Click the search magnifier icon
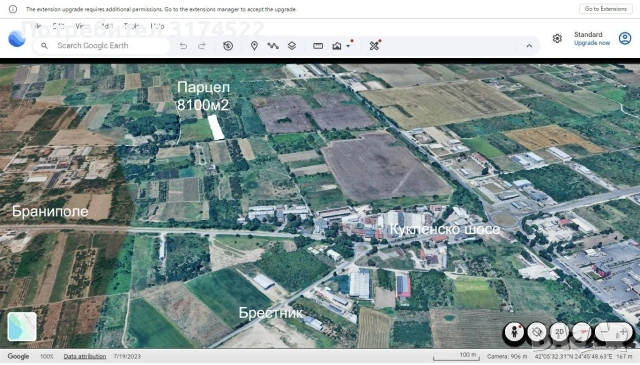This screenshot has height=365, width=640. pyautogui.click(x=44, y=46)
